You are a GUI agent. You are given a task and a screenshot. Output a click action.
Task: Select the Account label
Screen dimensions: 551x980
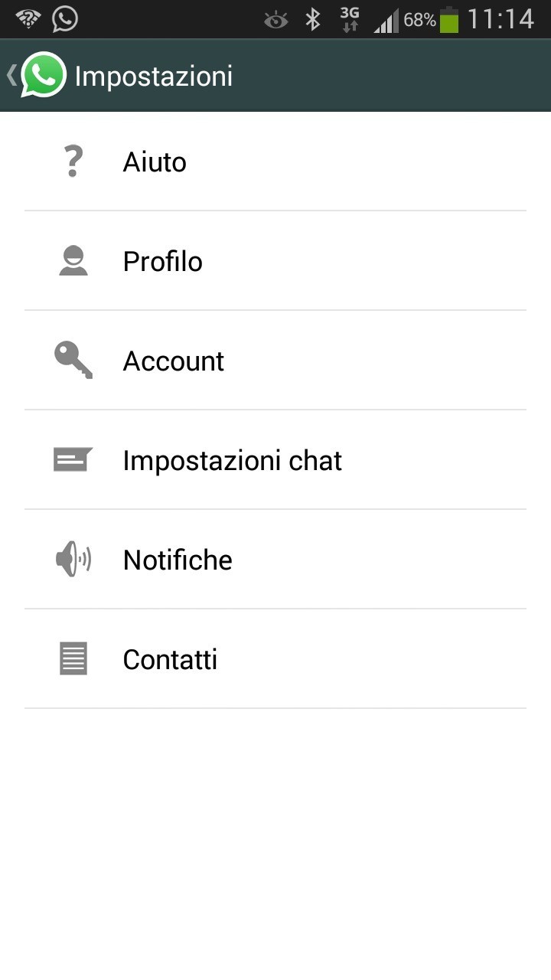pyautogui.click(x=174, y=361)
